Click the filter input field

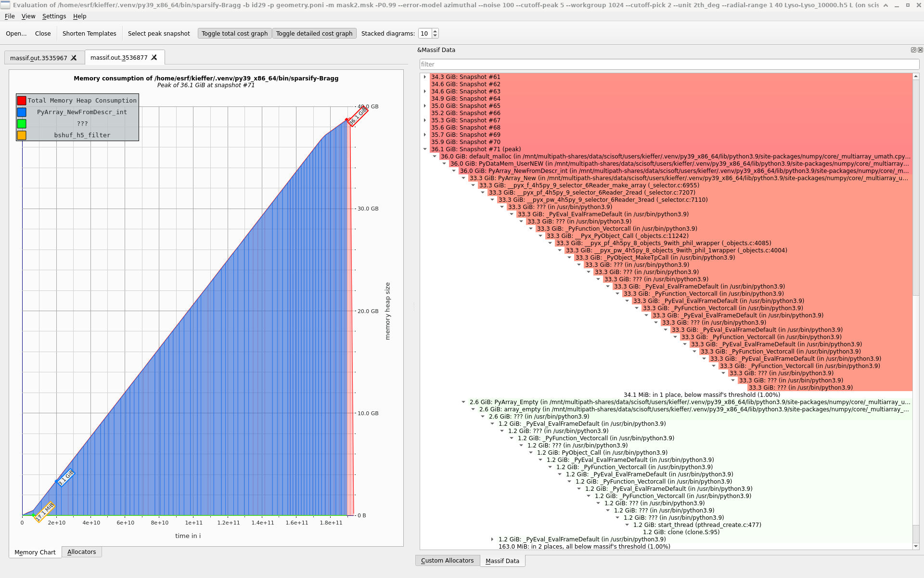[x=669, y=64]
